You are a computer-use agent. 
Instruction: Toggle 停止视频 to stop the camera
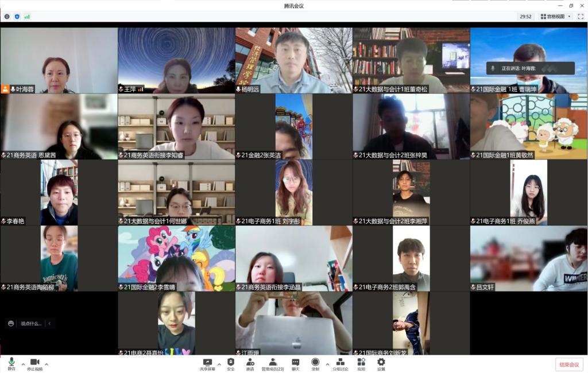[34, 364]
